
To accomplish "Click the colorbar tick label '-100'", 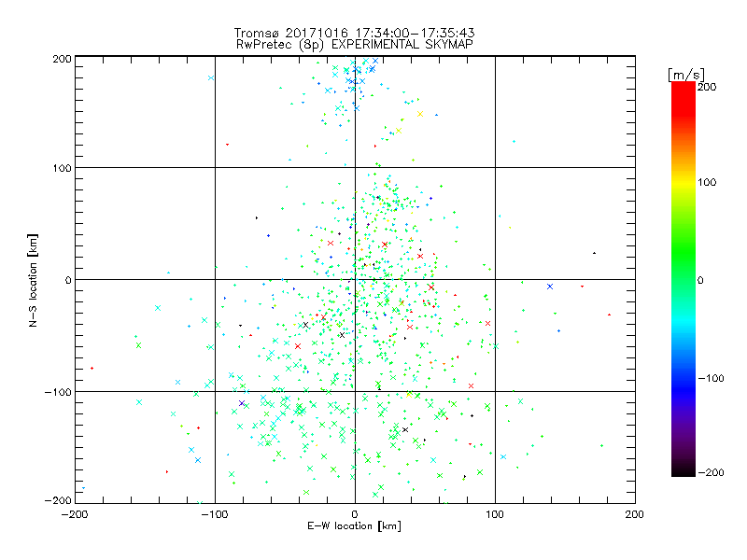I will pyautogui.click(x=711, y=378).
